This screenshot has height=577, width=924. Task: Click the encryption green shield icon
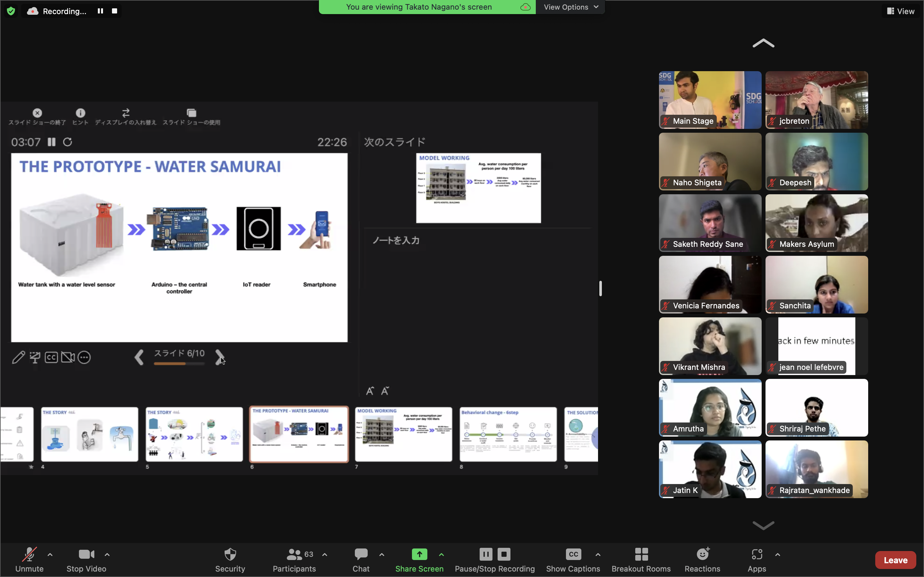pyautogui.click(x=11, y=11)
